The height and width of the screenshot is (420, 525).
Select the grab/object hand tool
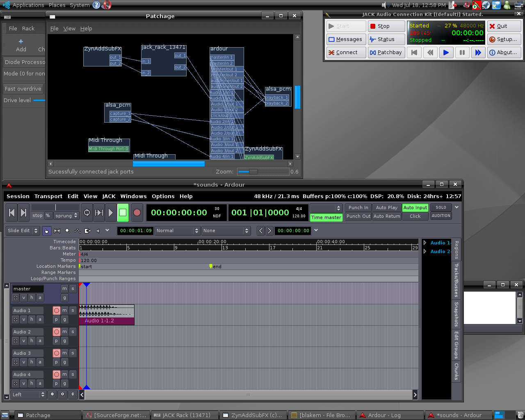coord(46,231)
